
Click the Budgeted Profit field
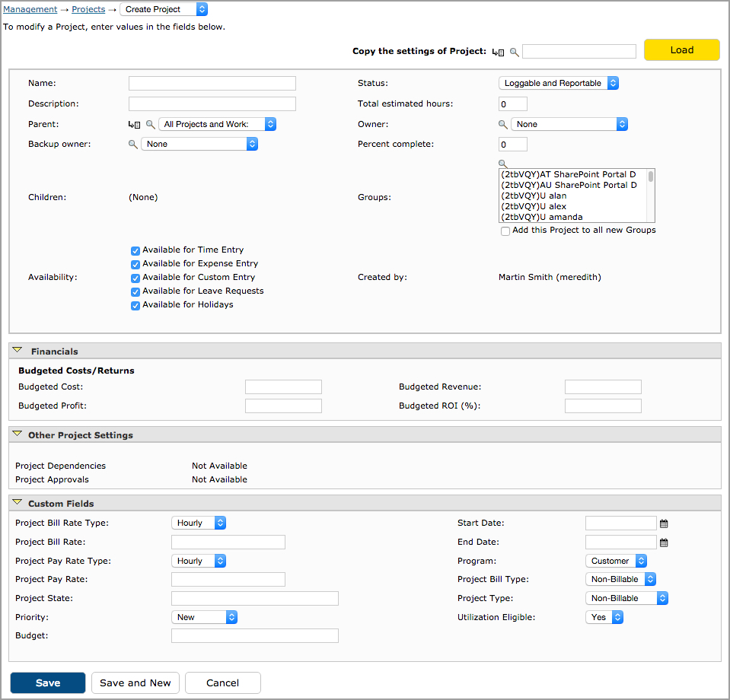coord(283,406)
